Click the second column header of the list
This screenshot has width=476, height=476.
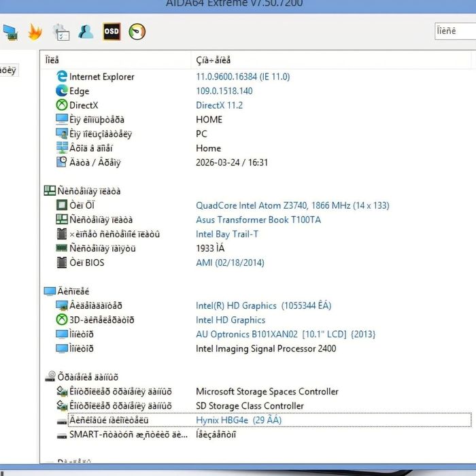(x=331, y=60)
